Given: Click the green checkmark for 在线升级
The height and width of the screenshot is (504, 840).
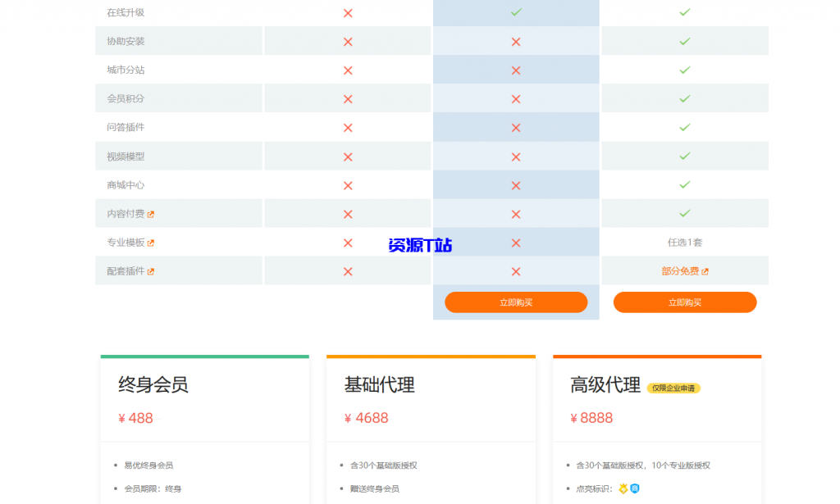Looking at the screenshot, I should tap(515, 12).
